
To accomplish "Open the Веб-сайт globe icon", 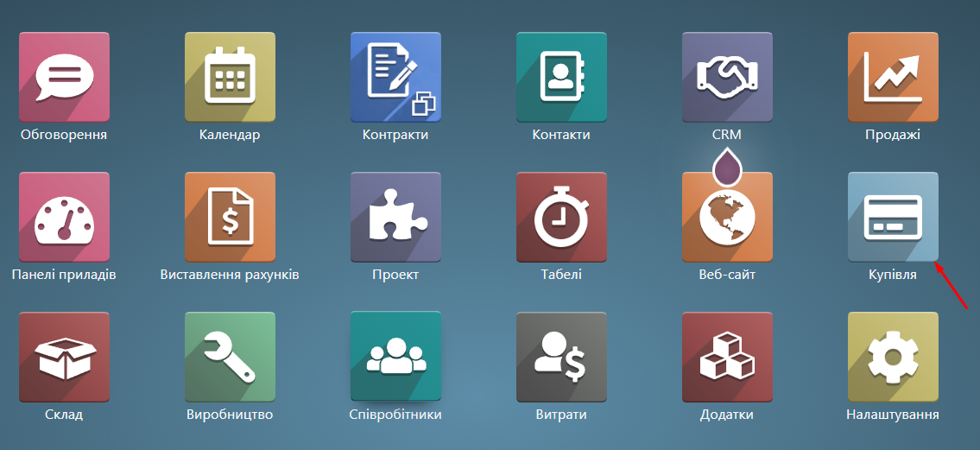I will tap(727, 219).
